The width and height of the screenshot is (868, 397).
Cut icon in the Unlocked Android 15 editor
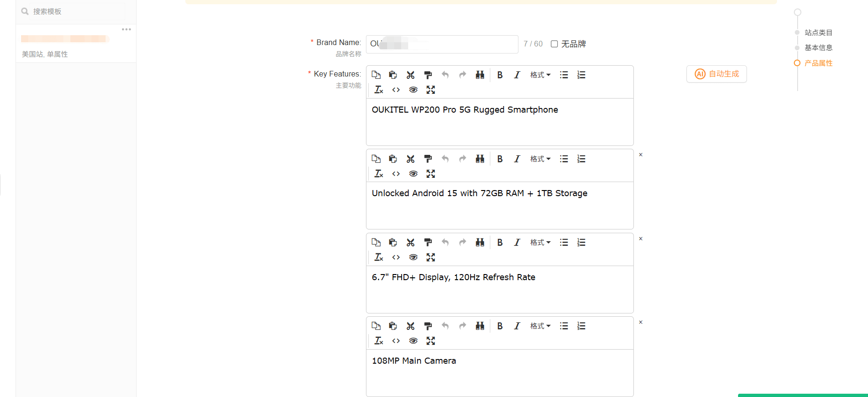tap(411, 159)
